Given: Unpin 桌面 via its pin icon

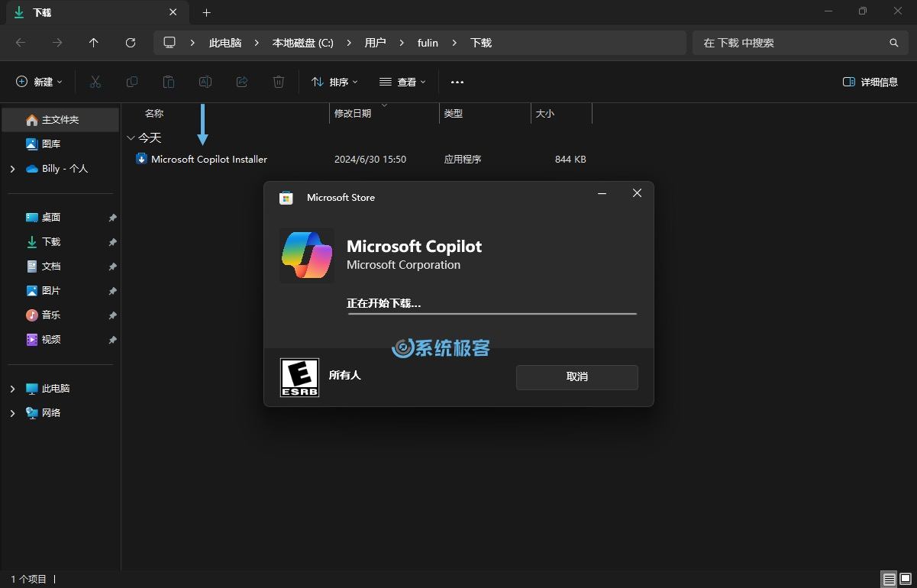Looking at the screenshot, I should tap(112, 218).
